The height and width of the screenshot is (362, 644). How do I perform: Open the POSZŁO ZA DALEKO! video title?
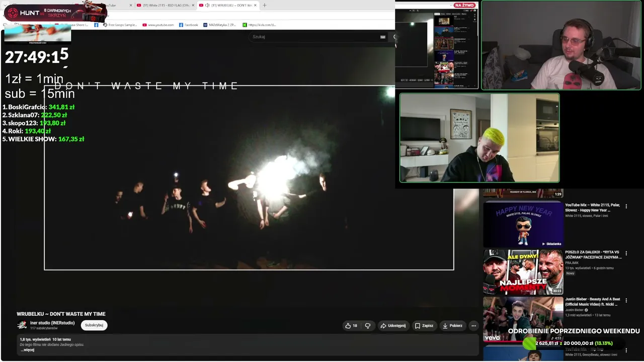(593, 255)
